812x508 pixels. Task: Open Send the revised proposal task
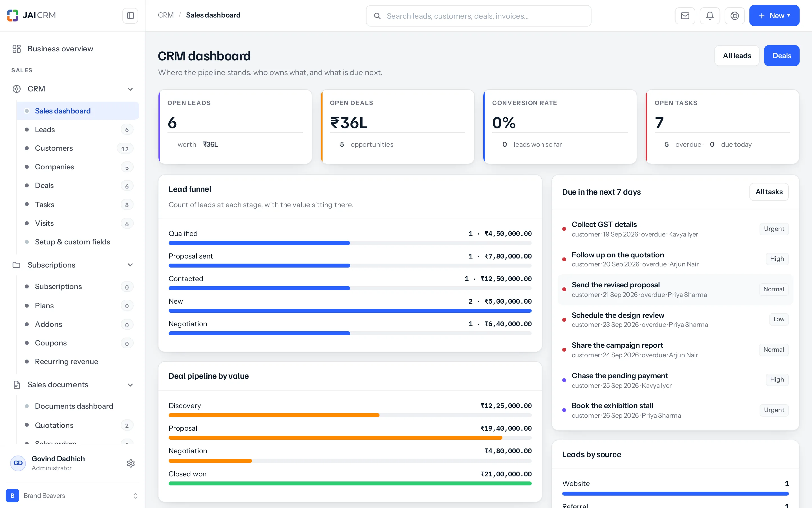[x=675, y=289]
